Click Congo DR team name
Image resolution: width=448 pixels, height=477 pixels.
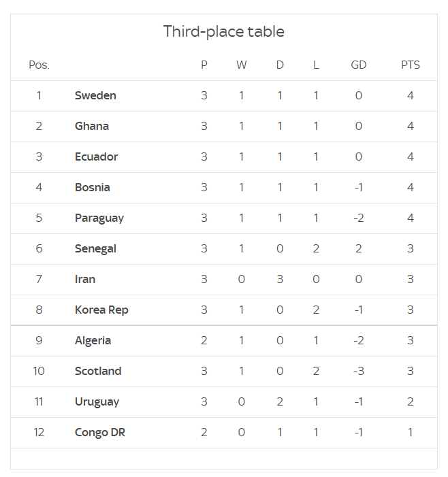point(100,433)
